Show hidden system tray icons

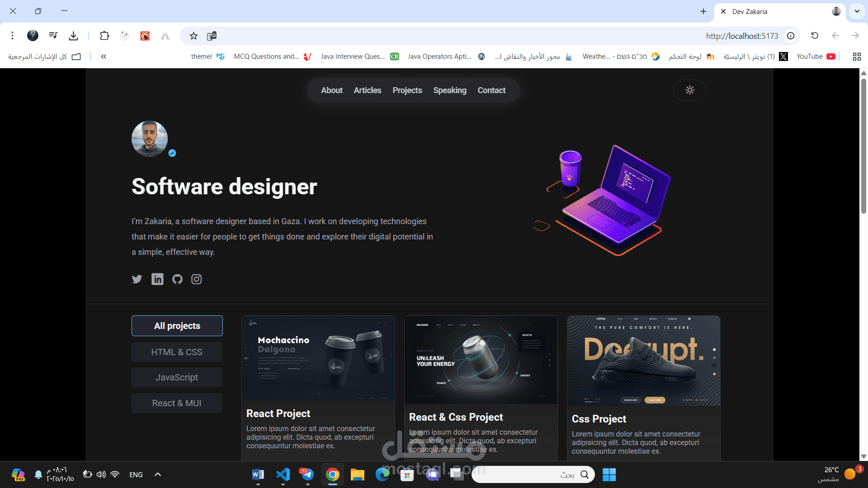tap(158, 474)
